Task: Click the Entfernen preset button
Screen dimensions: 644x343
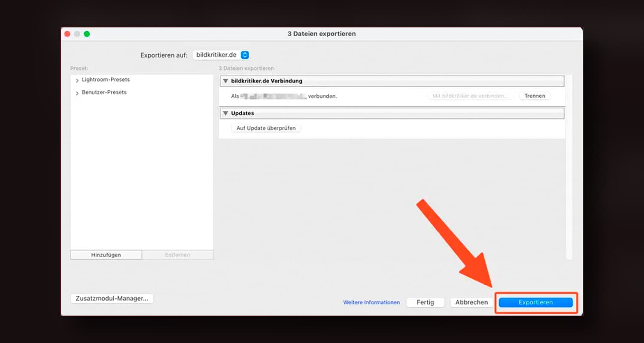Action: [x=177, y=255]
